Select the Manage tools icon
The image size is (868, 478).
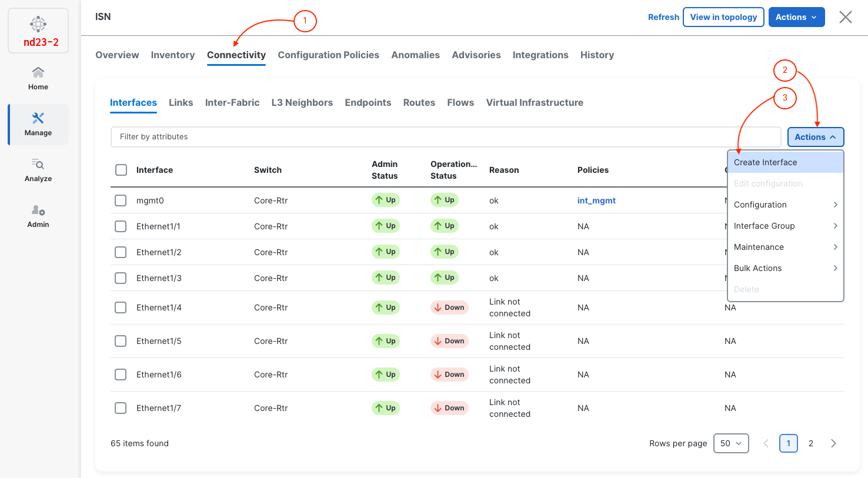point(38,119)
